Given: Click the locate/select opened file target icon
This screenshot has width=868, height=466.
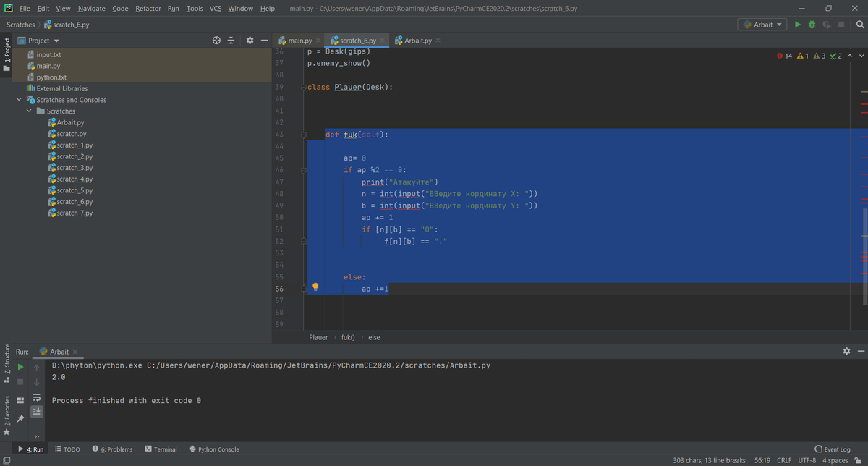Looking at the screenshot, I should [x=216, y=41].
